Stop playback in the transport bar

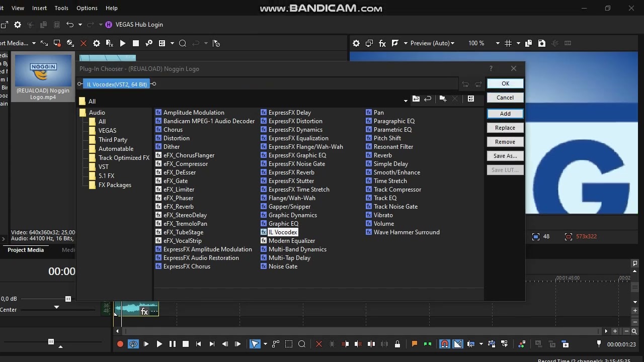[186, 344]
